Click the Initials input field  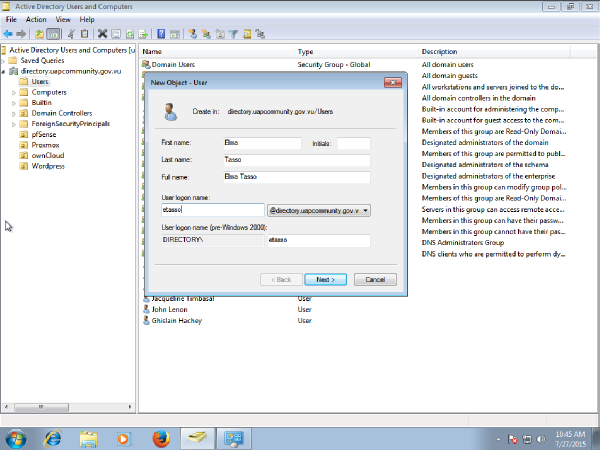(x=354, y=143)
